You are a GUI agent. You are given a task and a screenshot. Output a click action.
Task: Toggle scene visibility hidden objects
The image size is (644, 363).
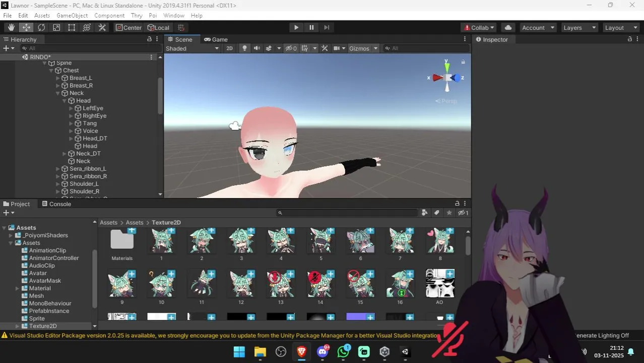pos(291,48)
